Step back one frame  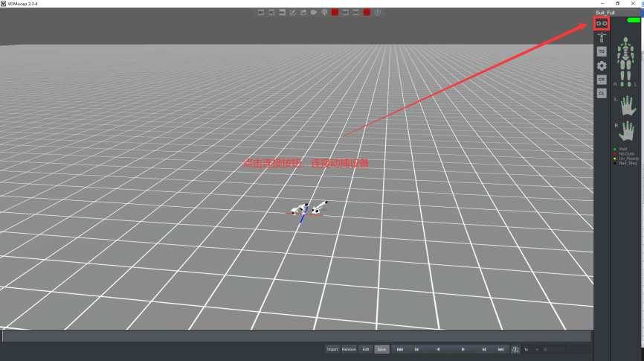416,350
